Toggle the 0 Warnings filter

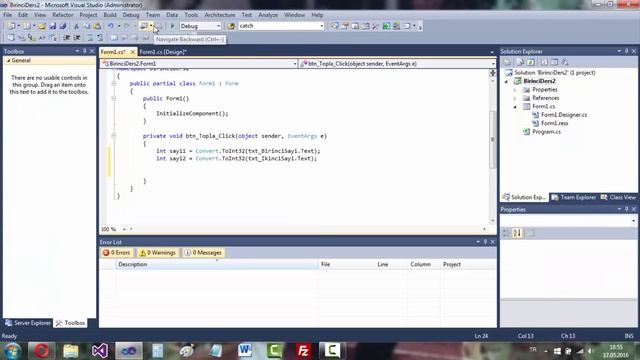158,253
